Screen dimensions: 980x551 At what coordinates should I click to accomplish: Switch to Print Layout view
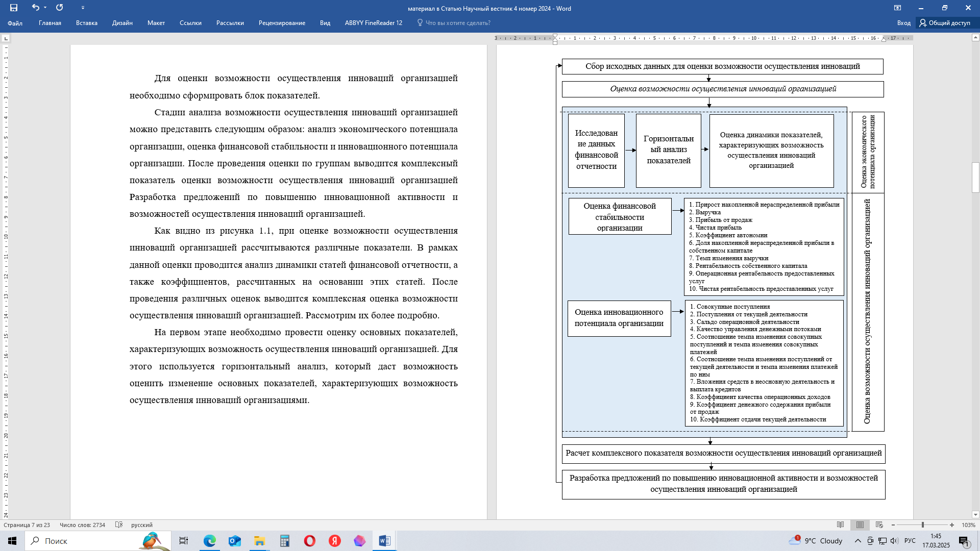coord(860,525)
